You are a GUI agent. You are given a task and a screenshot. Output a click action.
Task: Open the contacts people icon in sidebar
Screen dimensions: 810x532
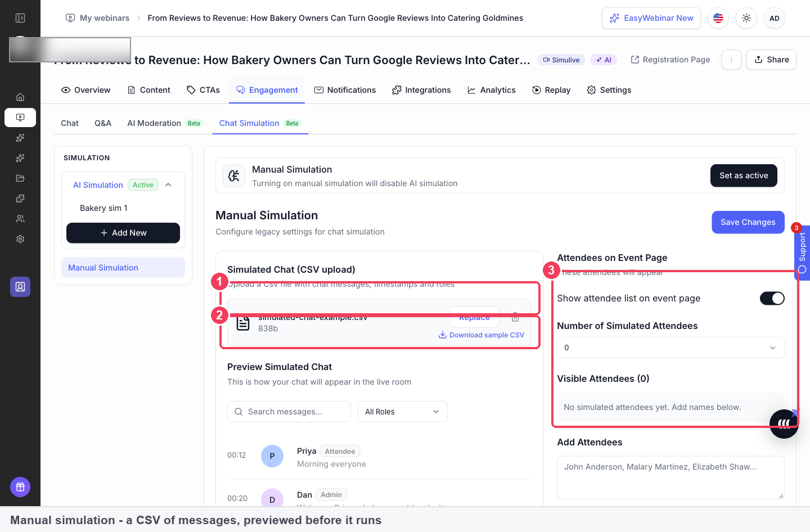[x=20, y=219]
